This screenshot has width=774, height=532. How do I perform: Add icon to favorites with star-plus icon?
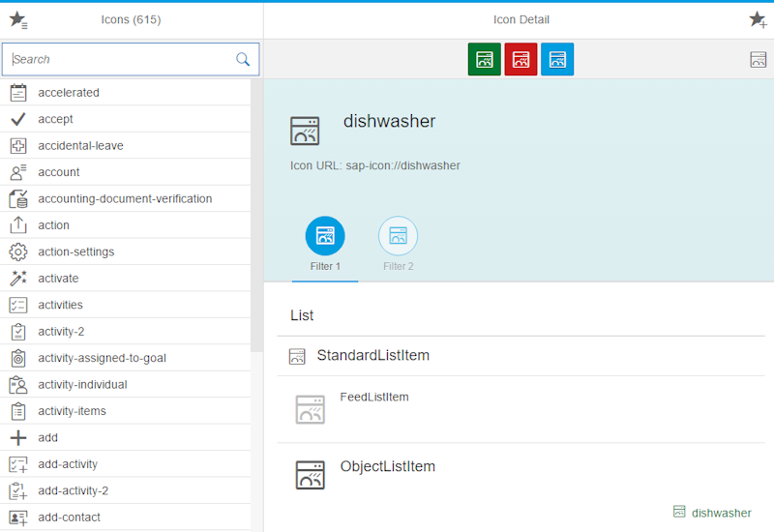[x=757, y=19]
